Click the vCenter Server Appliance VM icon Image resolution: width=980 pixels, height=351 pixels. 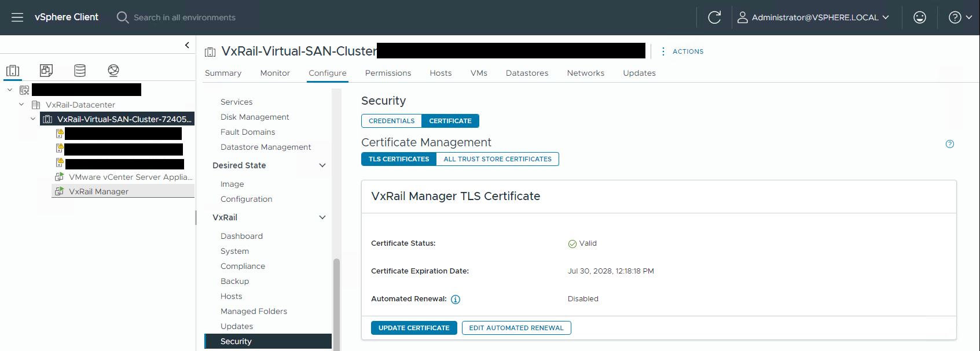[x=59, y=176]
